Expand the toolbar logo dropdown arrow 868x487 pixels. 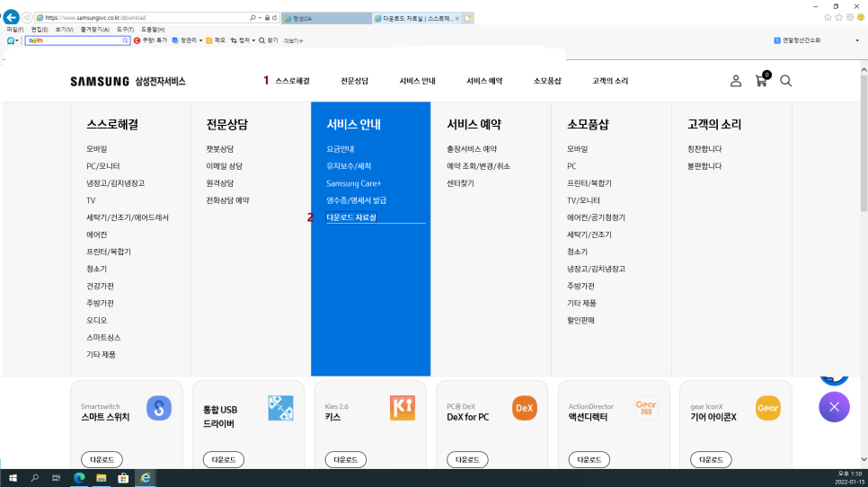[x=17, y=40]
